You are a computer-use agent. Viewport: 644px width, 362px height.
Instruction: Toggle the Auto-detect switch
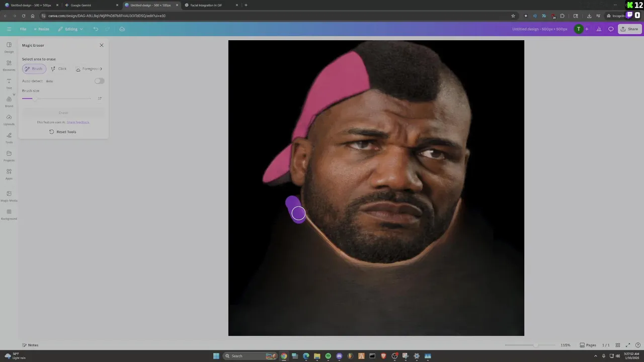click(x=99, y=81)
